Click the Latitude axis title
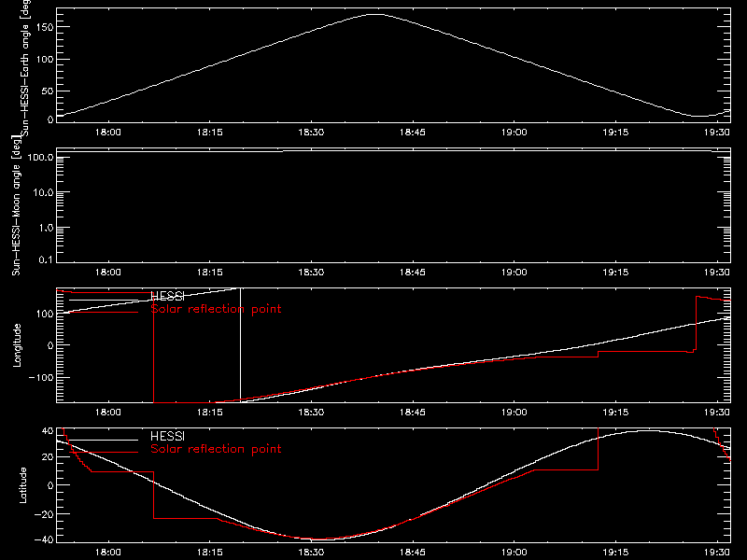The image size is (747, 560). point(22,485)
